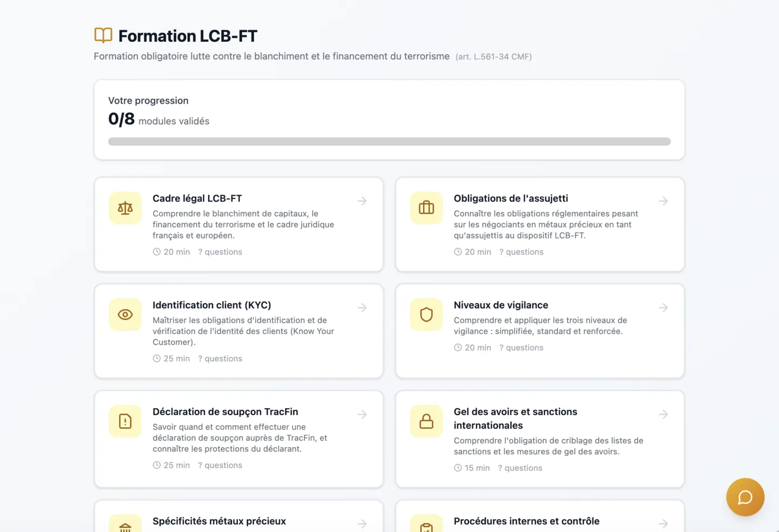Click the shield icon of Niveaux de vigilance
Image resolution: width=779 pixels, height=532 pixels.
[x=426, y=314]
